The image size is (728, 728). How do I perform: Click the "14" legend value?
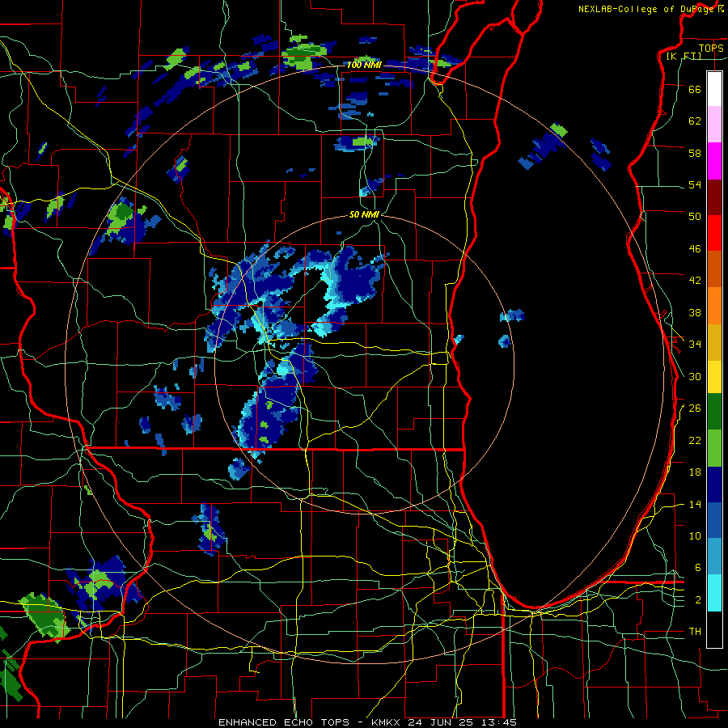[695, 504]
